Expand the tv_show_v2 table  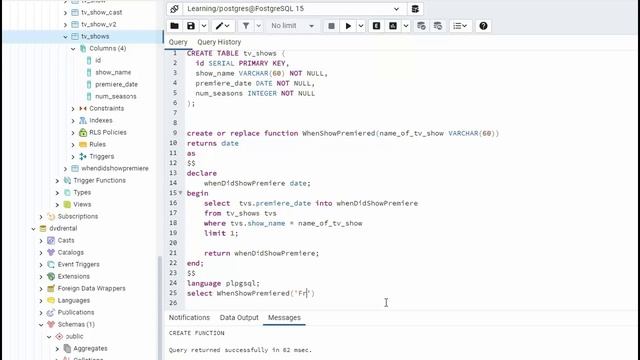pyautogui.click(x=65, y=24)
